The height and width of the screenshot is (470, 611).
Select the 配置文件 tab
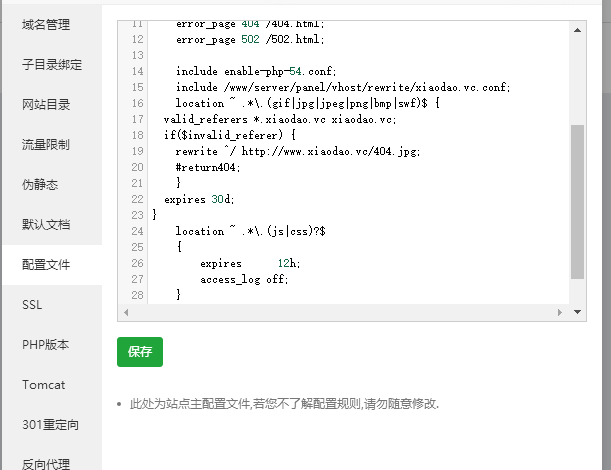[x=46, y=265]
